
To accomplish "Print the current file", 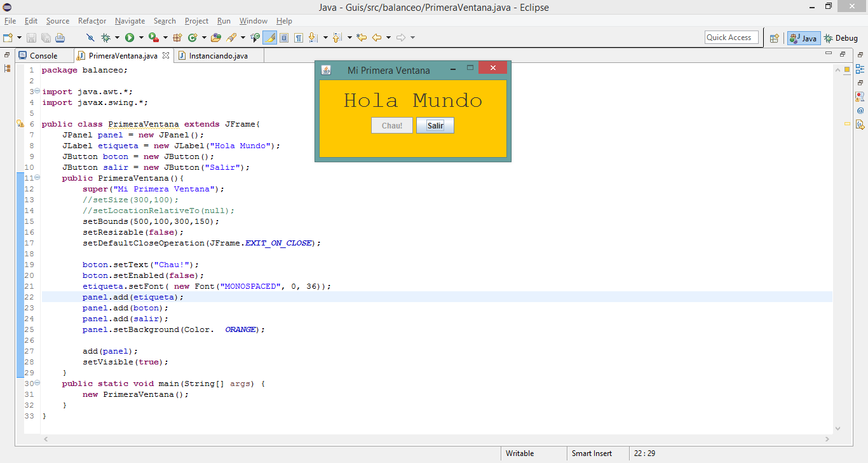I will point(59,38).
